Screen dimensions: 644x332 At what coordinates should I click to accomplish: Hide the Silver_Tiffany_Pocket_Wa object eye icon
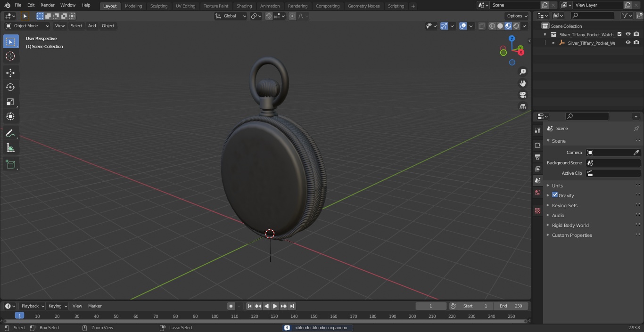tap(628, 42)
